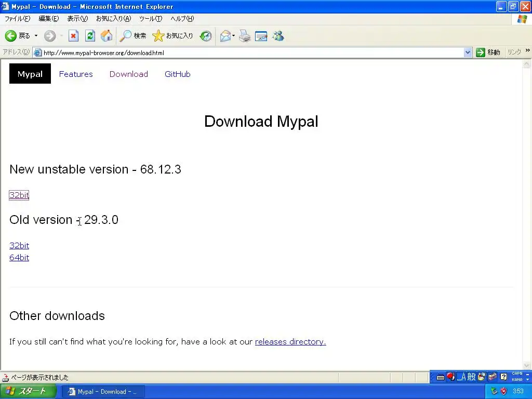Click the IME keyboard icon in language bar

point(441,377)
